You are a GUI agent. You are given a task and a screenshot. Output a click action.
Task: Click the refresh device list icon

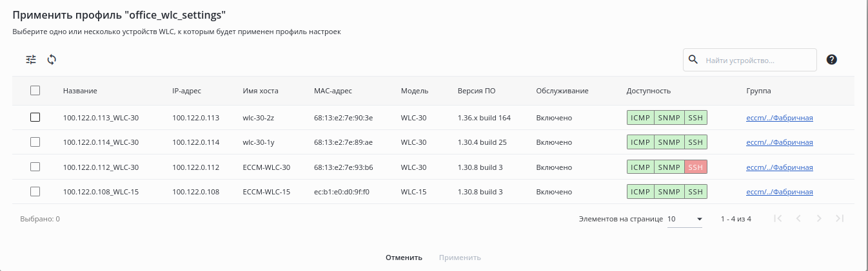pos(52,60)
